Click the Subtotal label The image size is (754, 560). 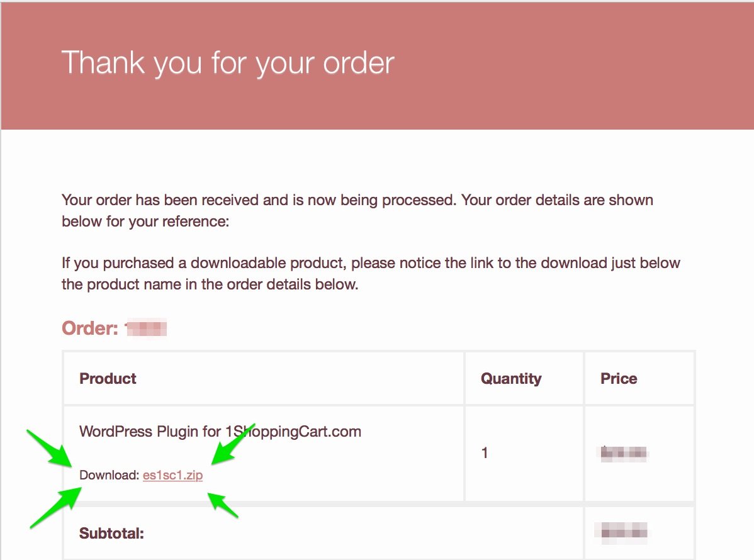111,533
